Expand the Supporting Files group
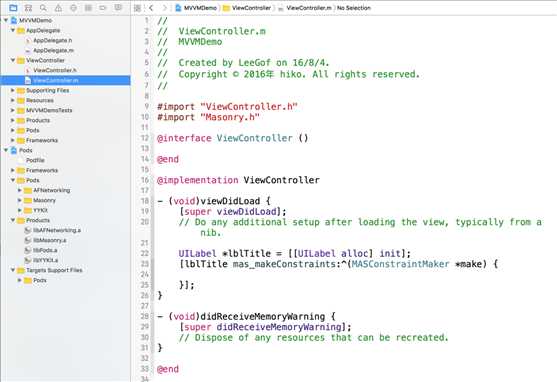 pyautogui.click(x=13, y=90)
